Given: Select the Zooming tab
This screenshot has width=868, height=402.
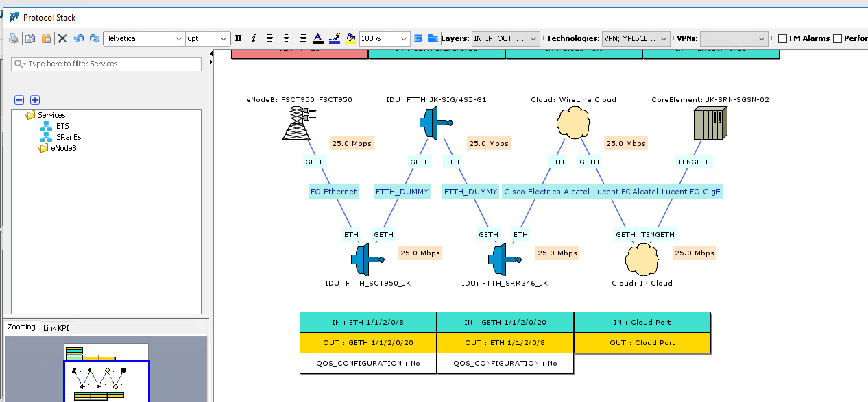Looking at the screenshot, I should pos(21,327).
